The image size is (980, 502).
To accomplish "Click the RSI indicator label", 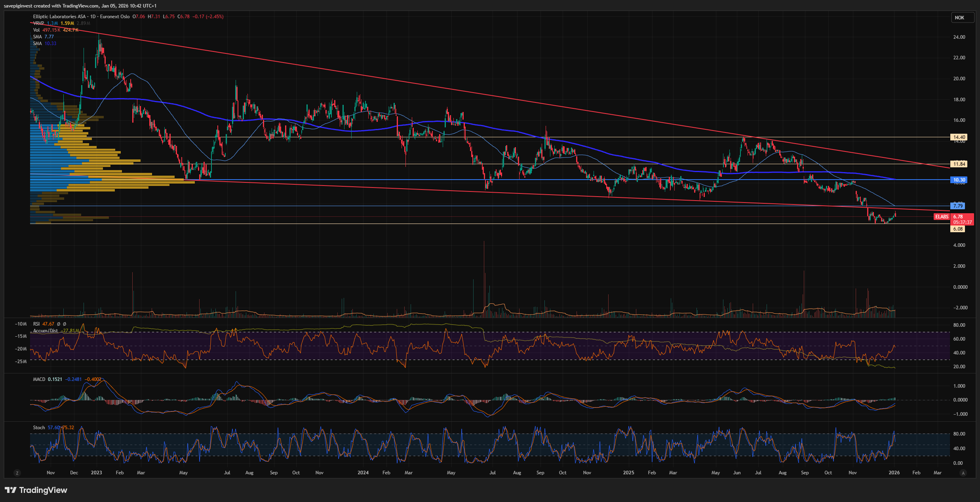I will click(36, 324).
